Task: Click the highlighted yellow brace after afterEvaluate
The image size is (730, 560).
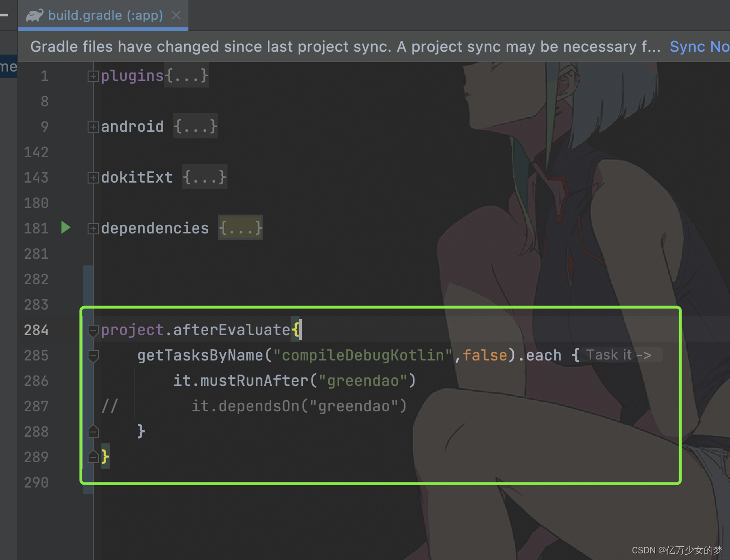Action: coord(297,330)
